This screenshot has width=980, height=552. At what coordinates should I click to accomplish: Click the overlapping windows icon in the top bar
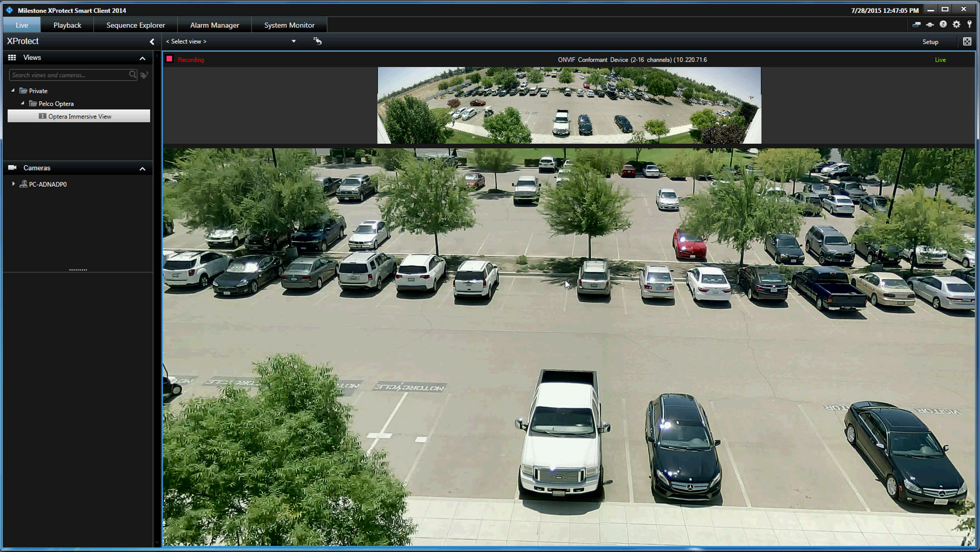pos(916,25)
